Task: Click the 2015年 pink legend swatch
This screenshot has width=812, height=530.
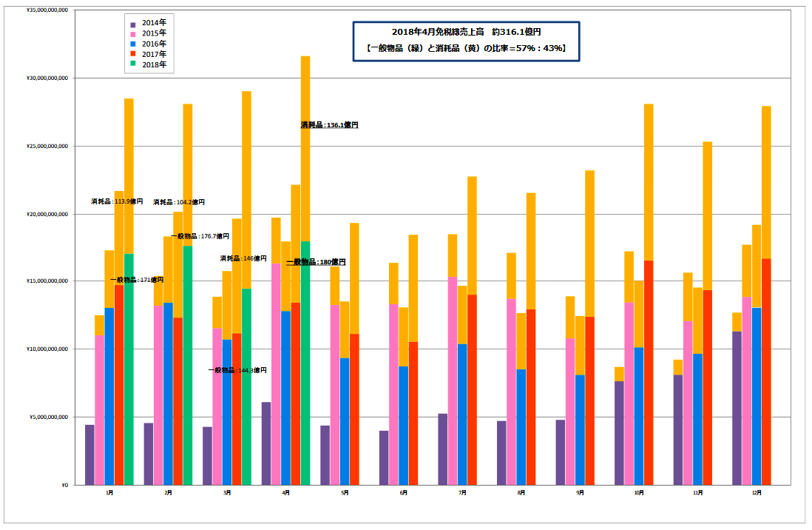Action: 134,33
